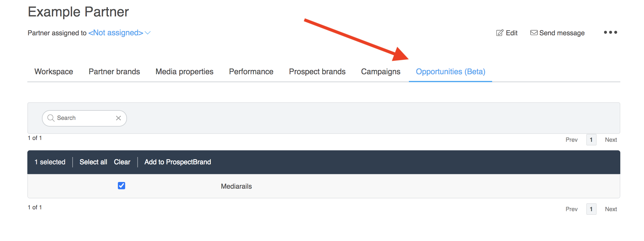644x241 pixels.
Task: Click Select all in the selection bar
Action: click(x=93, y=162)
